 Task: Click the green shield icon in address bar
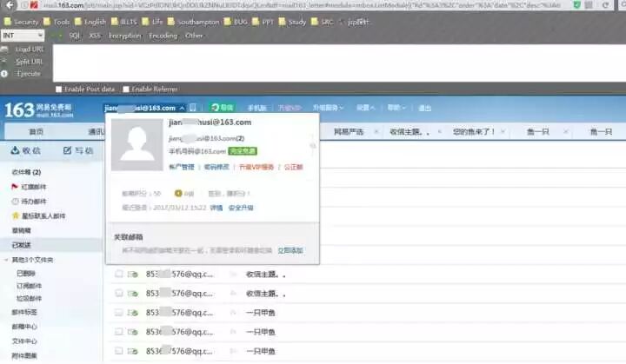[577, 5]
